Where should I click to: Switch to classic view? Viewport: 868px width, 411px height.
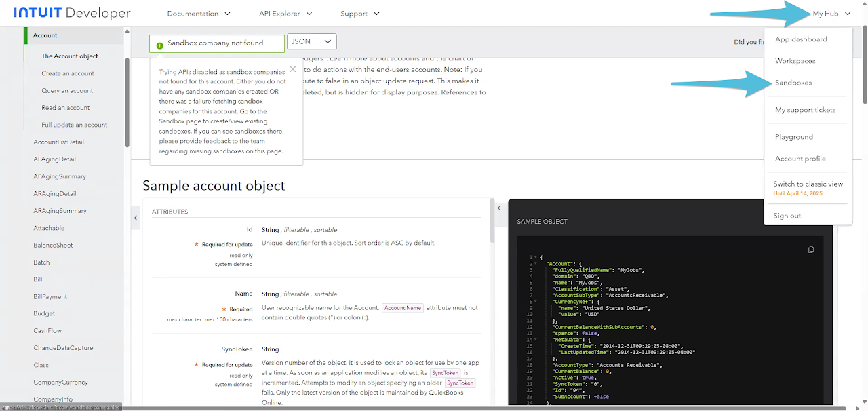coord(808,184)
